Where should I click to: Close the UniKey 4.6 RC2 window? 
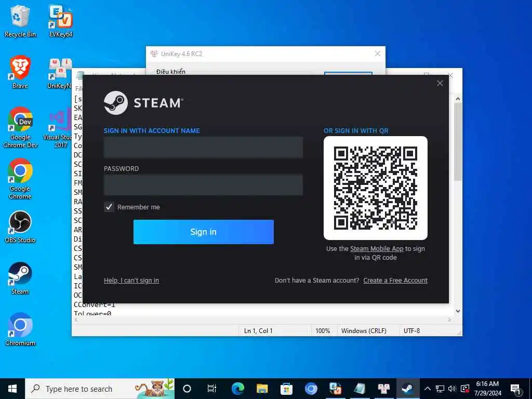[x=378, y=54]
